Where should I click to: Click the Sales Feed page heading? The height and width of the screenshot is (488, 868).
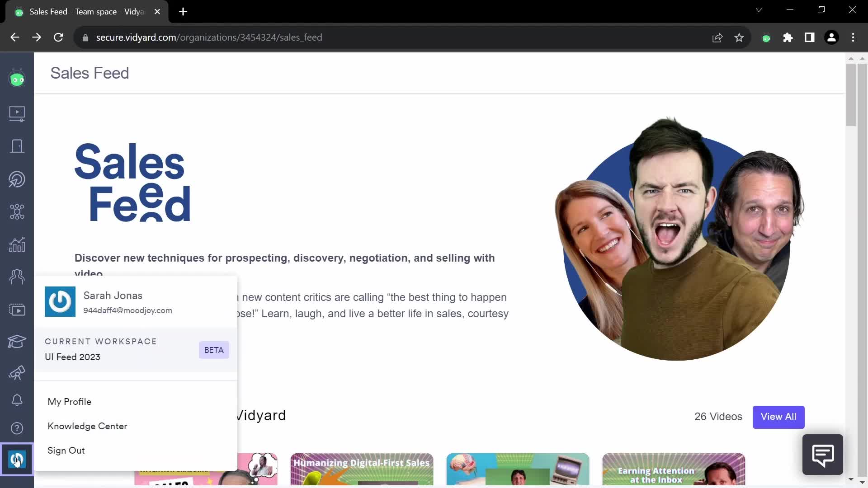(90, 73)
